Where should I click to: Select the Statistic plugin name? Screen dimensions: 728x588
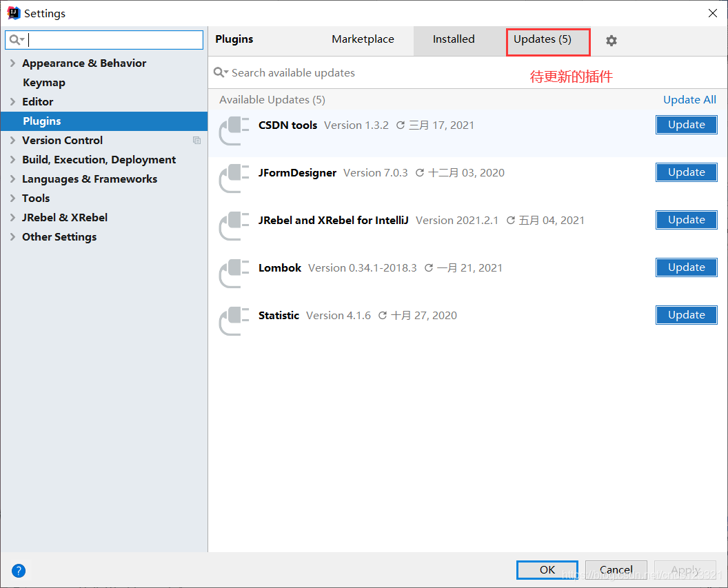(x=279, y=316)
